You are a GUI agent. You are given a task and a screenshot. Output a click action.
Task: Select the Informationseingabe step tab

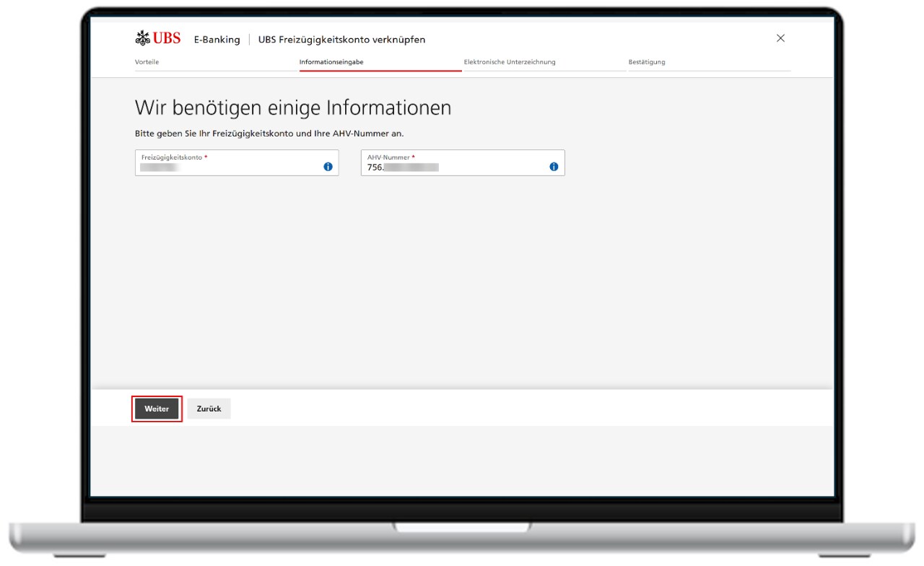coord(331,62)
